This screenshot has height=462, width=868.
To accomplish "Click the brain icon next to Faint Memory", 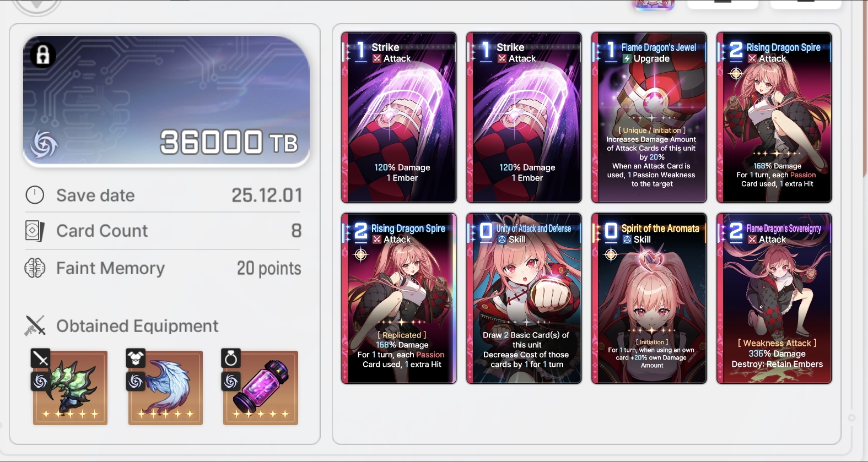I will click(x=35, y=268).
